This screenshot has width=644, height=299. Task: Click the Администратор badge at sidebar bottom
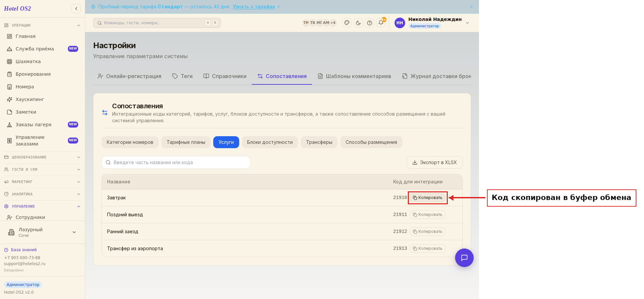pyautogui.click(x=23, y=285)
